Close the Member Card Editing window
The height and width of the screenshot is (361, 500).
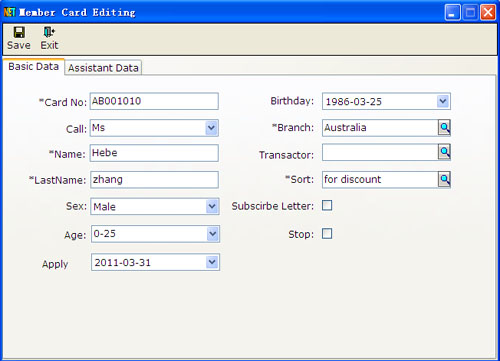coord(488,13)
